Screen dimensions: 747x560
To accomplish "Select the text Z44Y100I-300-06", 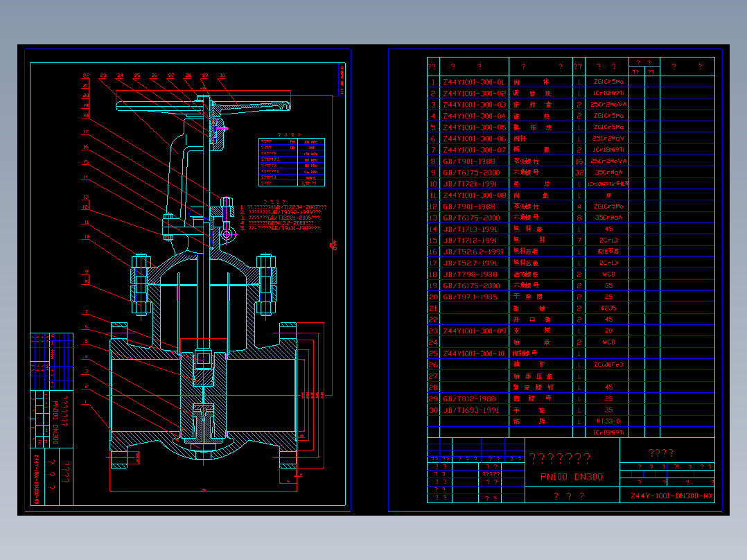I will (x=474, y=139).
